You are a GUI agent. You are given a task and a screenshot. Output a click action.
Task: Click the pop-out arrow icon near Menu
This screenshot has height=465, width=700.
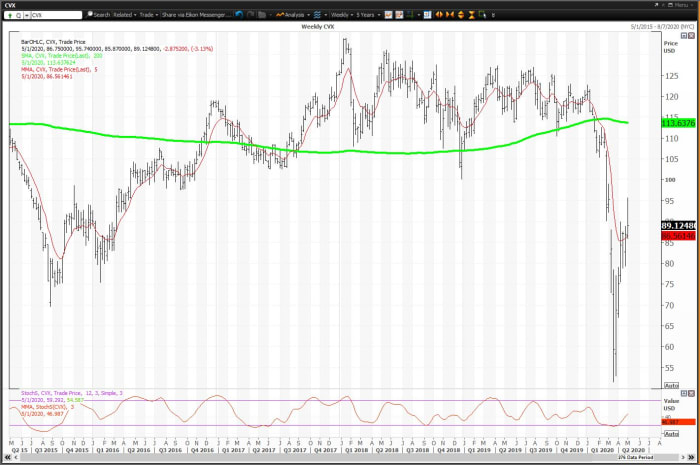pyautogui.click(x=656, y=5)
